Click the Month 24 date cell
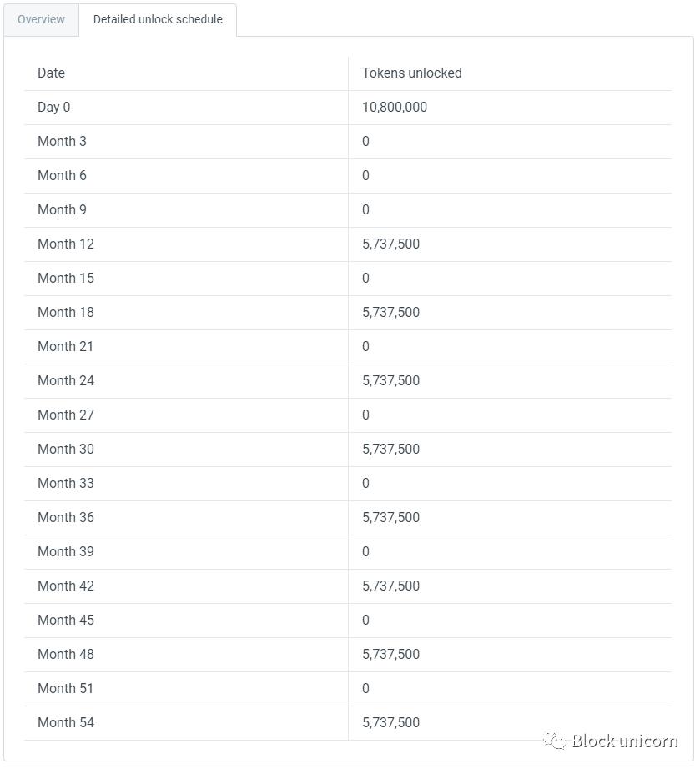The width and height of the screenshot is (700, 769). [66, 380]
